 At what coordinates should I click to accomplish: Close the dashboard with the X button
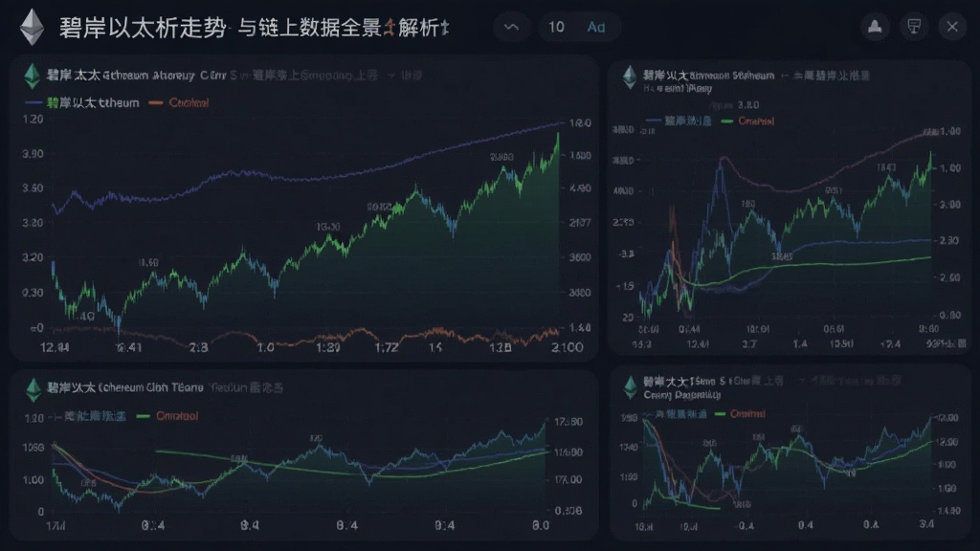click(952, 27)
